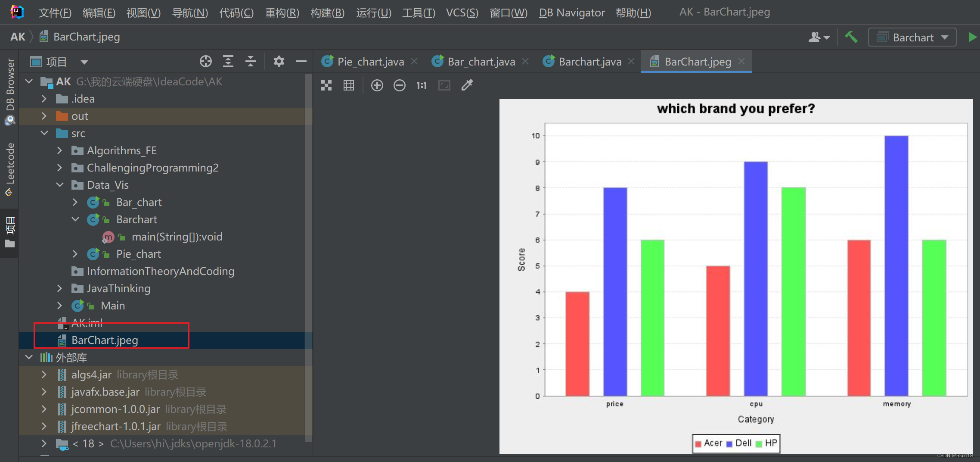
Task: Close the Pie_chart.java tab
Action: 414,62
